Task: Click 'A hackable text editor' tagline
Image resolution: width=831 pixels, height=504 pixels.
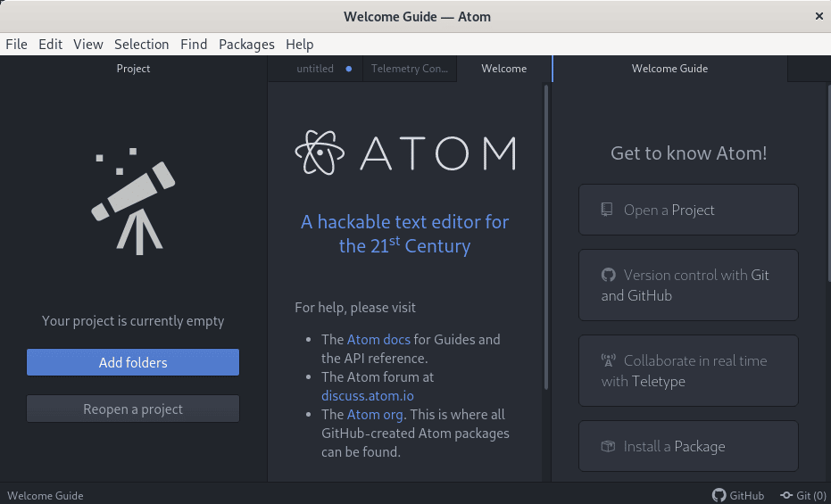Action: [x=405, y=234]
